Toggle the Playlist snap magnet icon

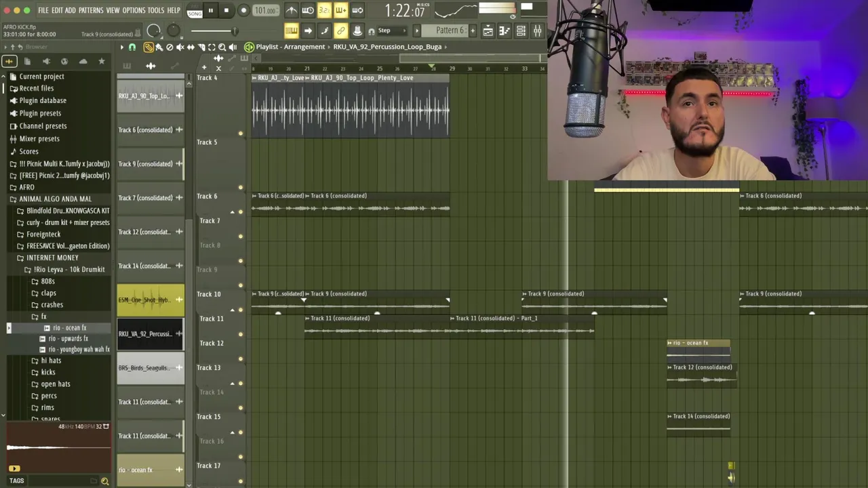point(132,47)
